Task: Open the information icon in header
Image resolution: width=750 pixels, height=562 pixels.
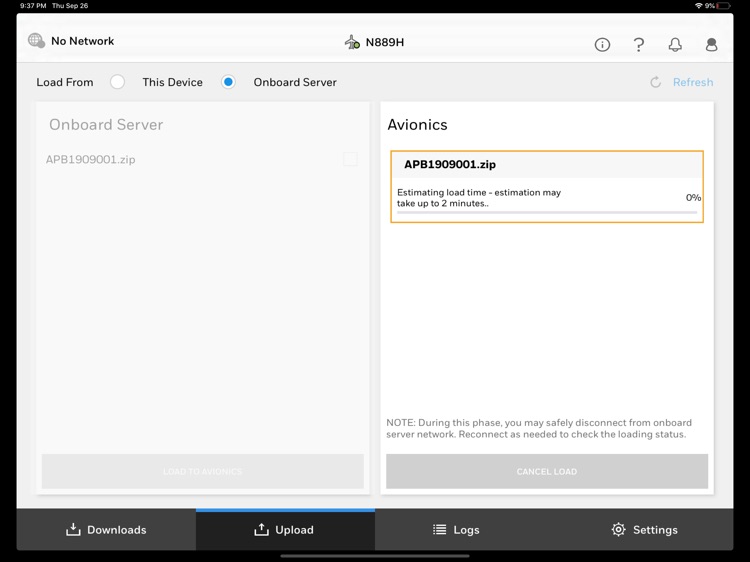Action: coord(602,44)
